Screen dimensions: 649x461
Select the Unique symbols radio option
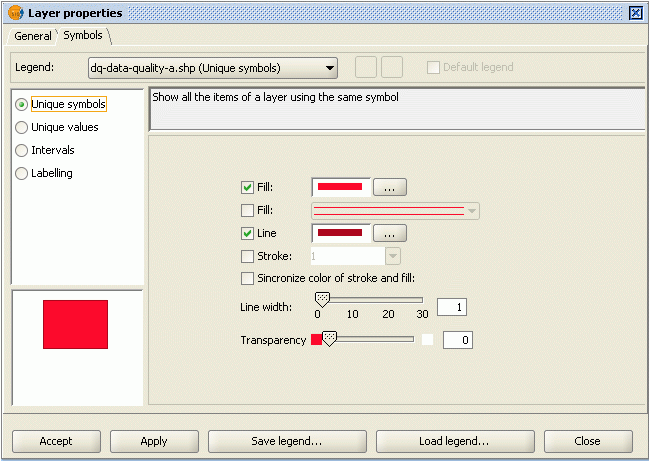(22, 104)
